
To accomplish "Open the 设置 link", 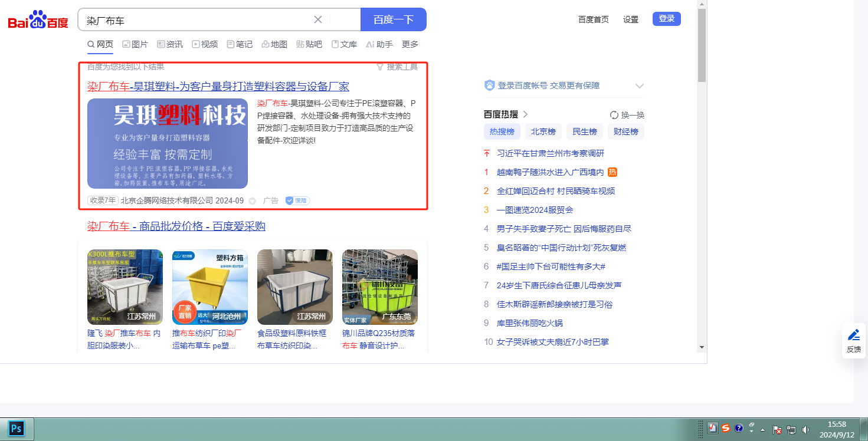I will [x=631, y=19].
